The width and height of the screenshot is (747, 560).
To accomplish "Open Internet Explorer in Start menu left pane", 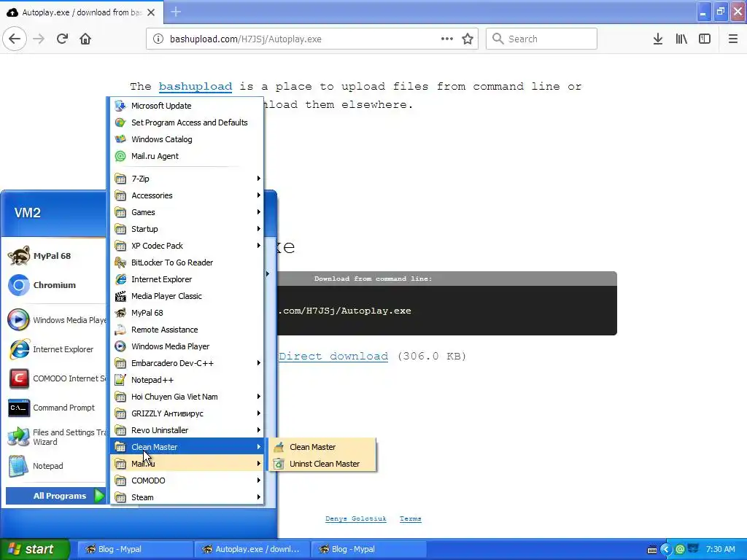I will [x=55, y=349].
